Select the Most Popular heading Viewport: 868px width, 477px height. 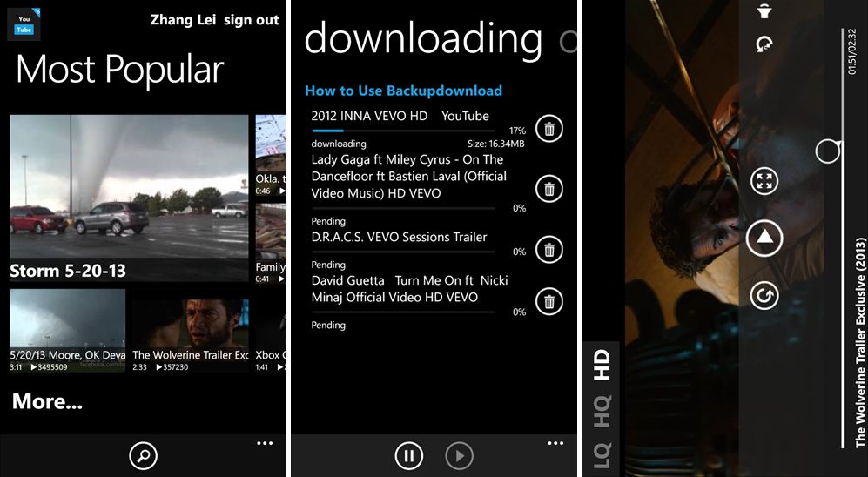(x=120, y=71)
